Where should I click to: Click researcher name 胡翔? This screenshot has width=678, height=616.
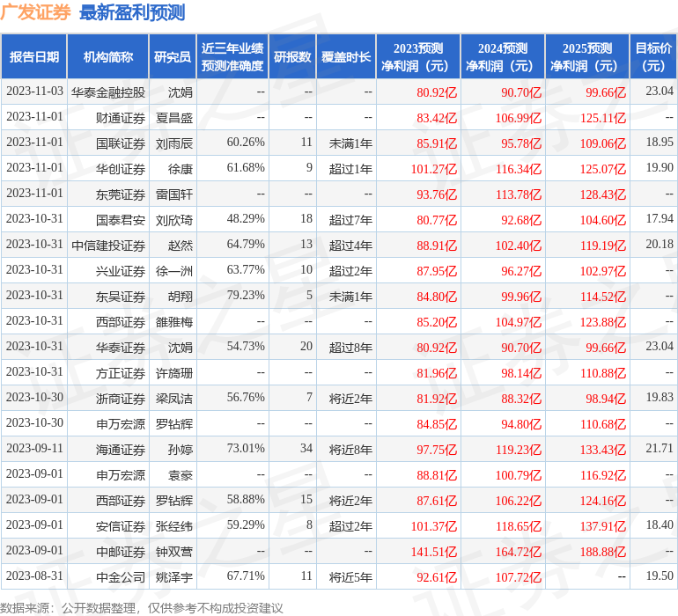(181, 296)
